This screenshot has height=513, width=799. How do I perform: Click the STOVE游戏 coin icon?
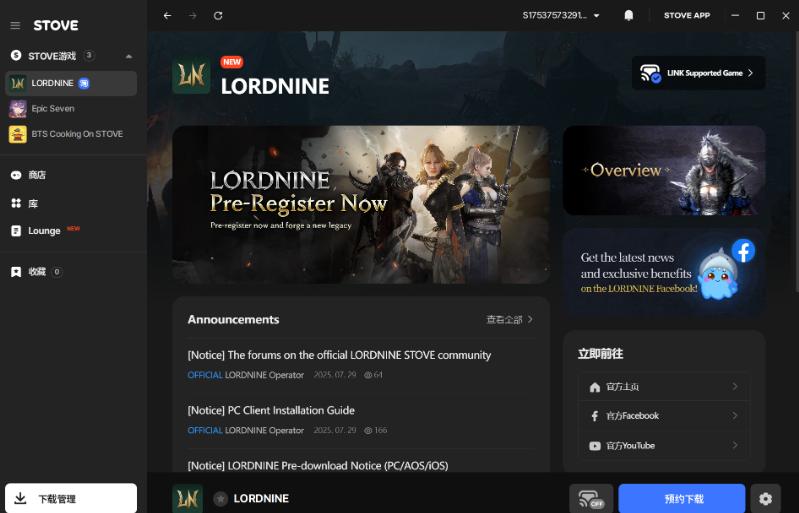coord(16,56)
